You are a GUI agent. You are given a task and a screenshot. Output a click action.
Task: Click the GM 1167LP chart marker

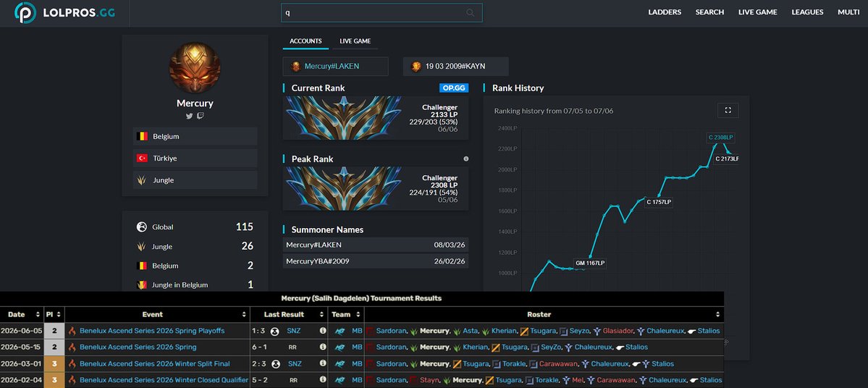pos(589,263)
